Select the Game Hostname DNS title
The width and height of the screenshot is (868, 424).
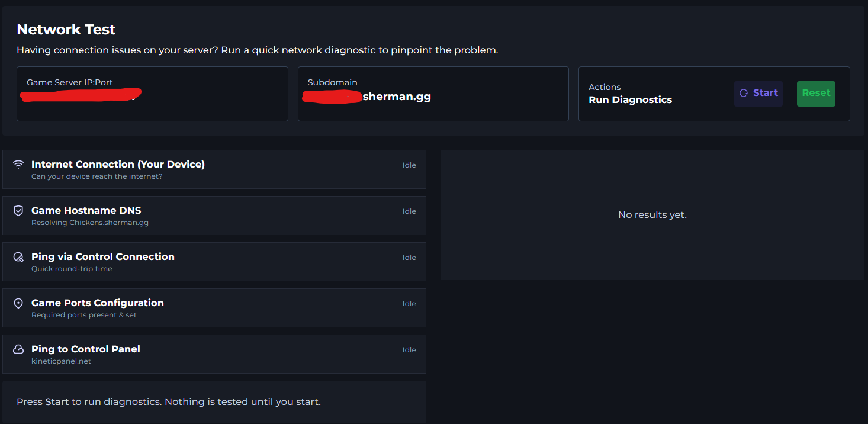coord(86,210)
